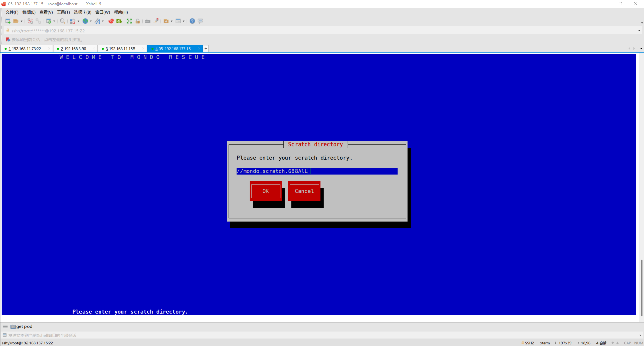Click the lock screen padlock icon

138,21
